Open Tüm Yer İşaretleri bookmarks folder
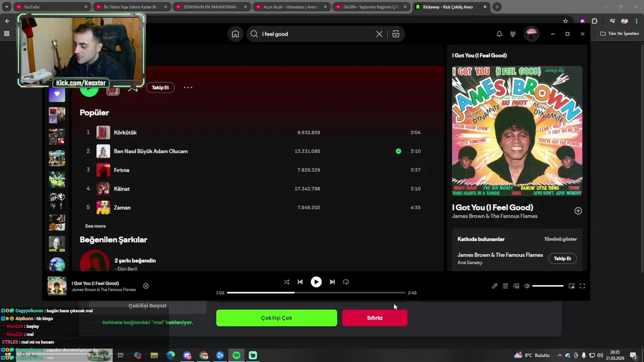Screen dimensions: 644x362 point(620,34)
